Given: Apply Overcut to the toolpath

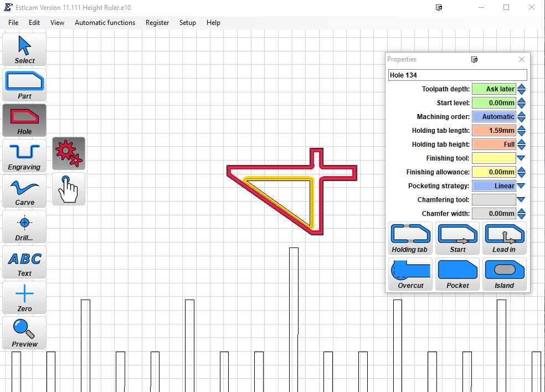Looking at the screenshot, I should [x=410, y=274].
